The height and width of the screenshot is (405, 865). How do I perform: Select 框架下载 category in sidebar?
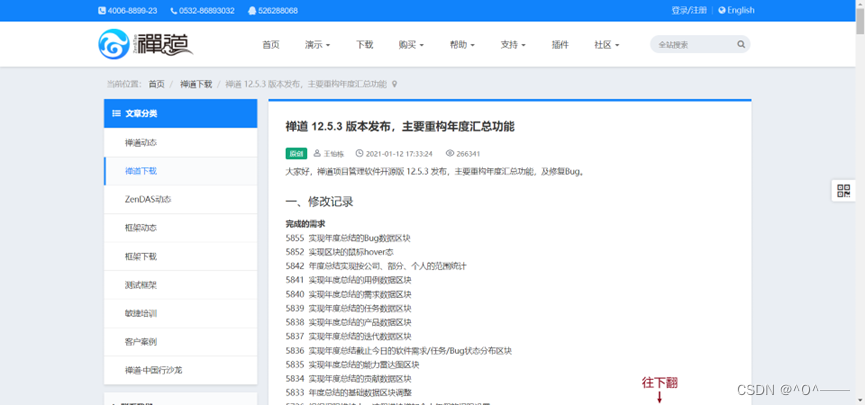180,256
